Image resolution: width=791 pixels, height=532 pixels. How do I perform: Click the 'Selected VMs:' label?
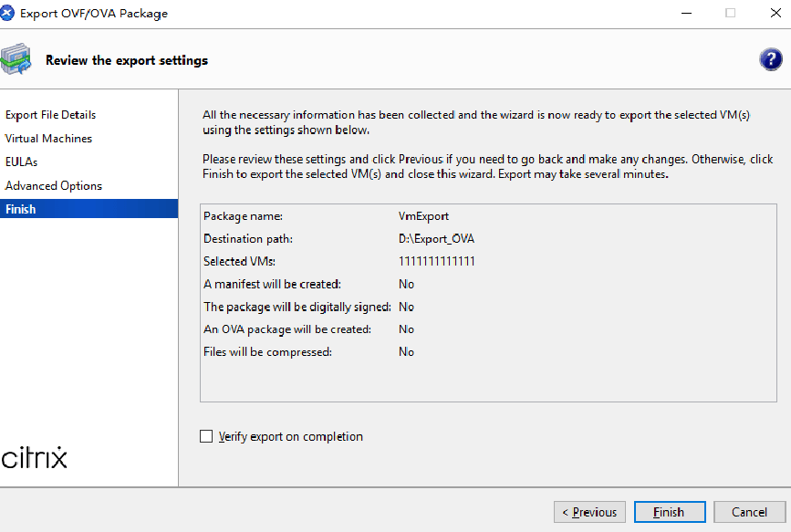tap(239, 261)
